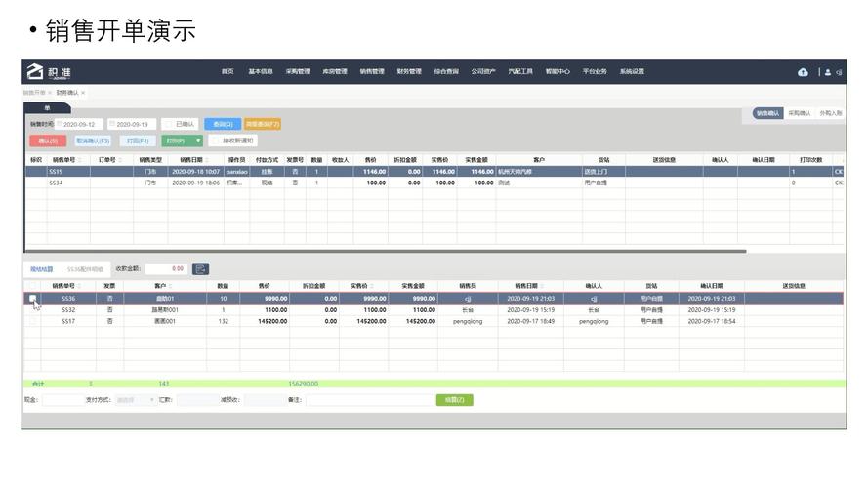Close the 财务确认 tab

coord(83,93)
